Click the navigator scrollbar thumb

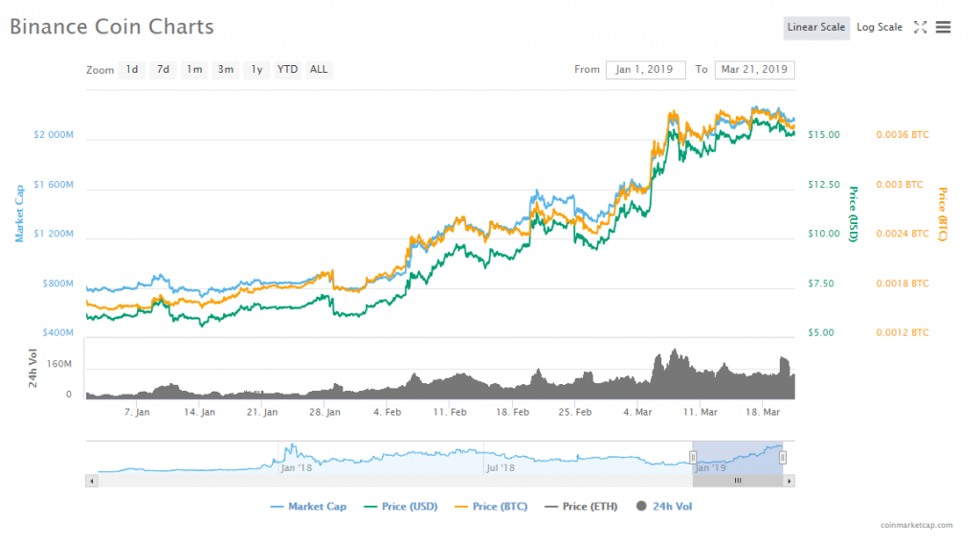[738, 481]
